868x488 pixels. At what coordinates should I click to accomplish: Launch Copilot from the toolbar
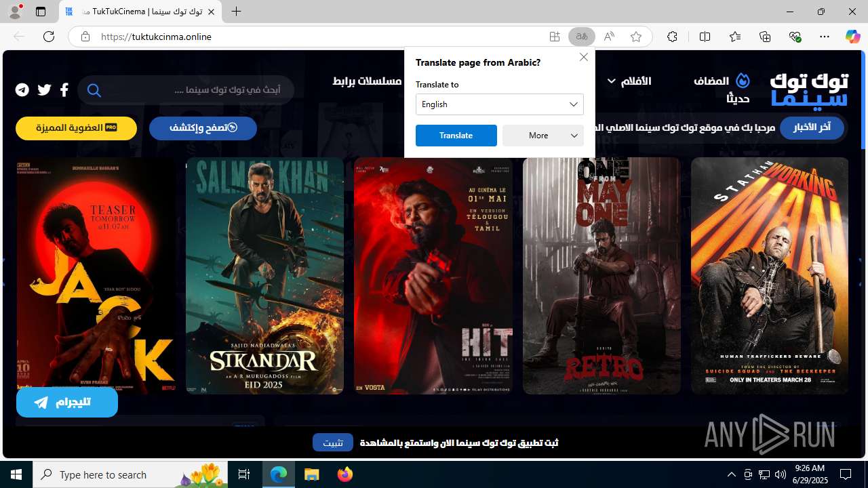coord(852,37)
